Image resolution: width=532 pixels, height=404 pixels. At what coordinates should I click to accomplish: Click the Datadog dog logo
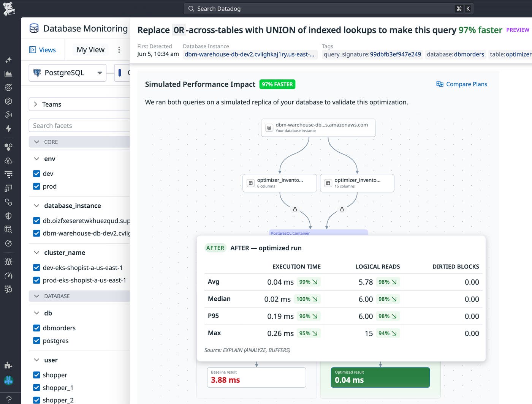(9, 9)
